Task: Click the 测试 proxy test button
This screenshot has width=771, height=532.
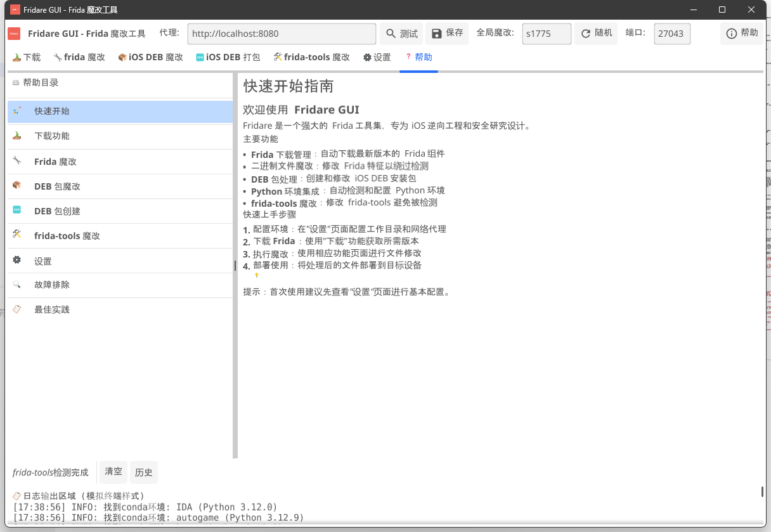Action: [x=402, y=34]
